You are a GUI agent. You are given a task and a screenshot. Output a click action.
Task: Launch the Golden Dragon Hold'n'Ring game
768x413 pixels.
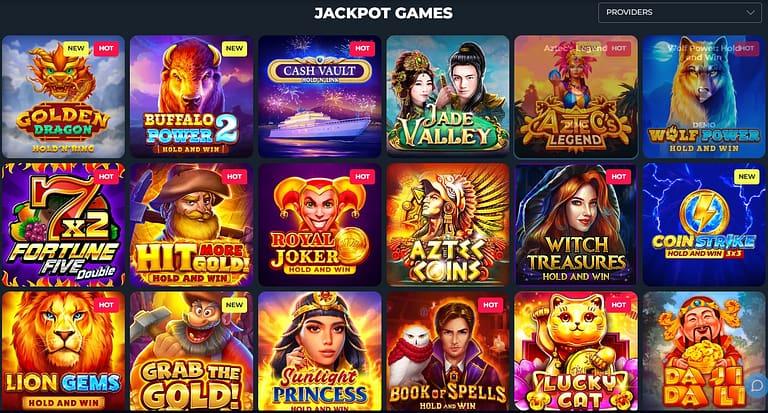point(64,97)
